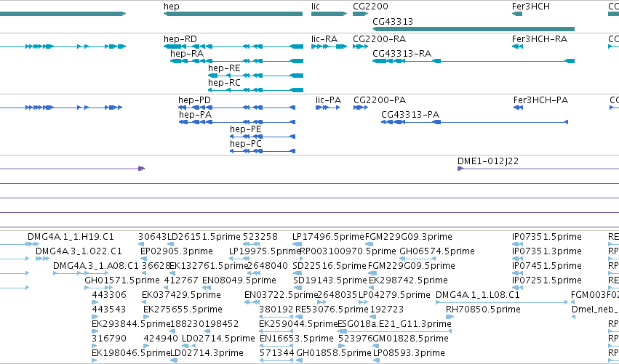
Task: Select the hep-RC transcript label
Action: tap(224, 83)
